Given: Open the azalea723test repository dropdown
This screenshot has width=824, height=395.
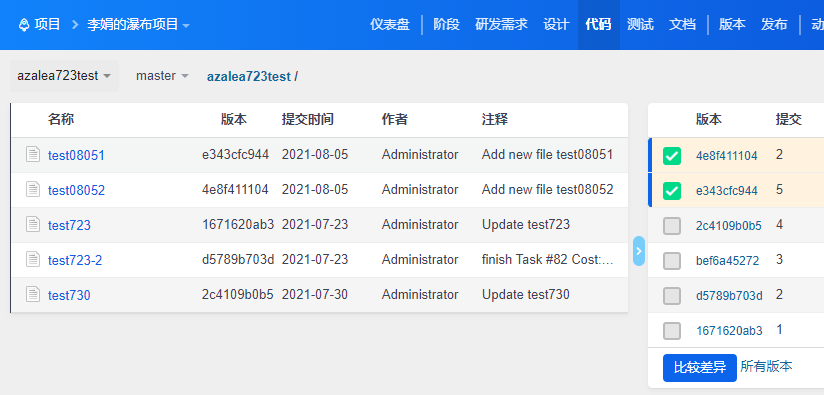Looking at the screenshot, I should [64, 76].
